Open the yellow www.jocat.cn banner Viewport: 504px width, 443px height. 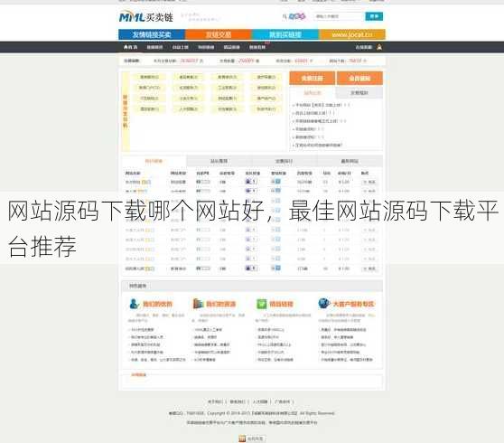(x=352, y=34)
